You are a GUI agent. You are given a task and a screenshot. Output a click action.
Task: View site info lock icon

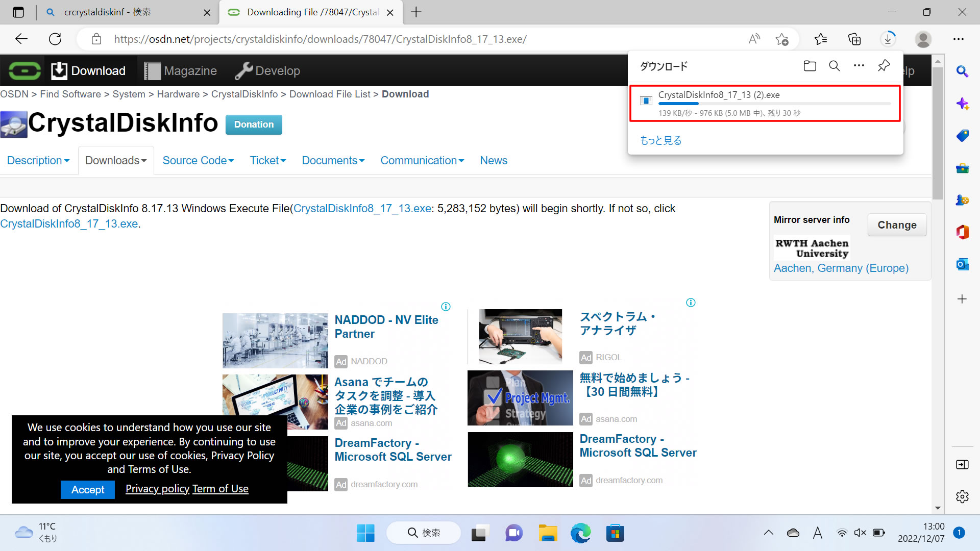tap(96, 39)
